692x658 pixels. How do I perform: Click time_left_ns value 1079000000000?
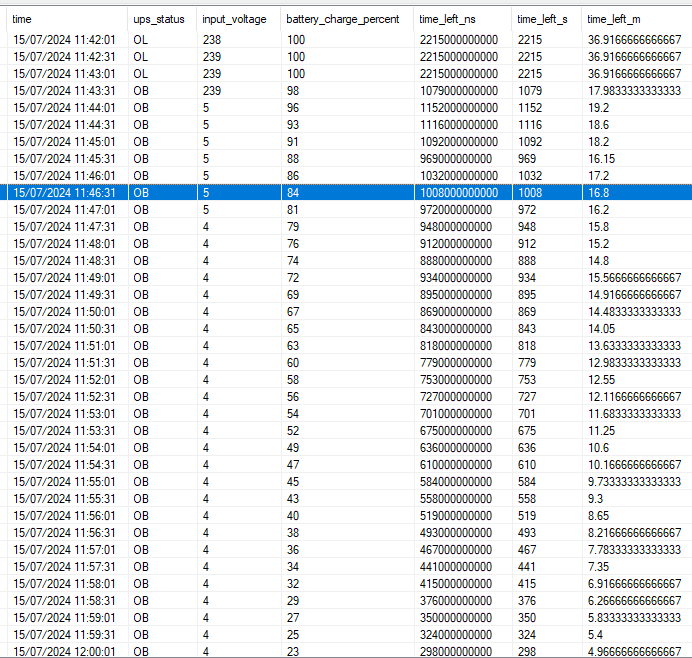[x=459, y=91]
